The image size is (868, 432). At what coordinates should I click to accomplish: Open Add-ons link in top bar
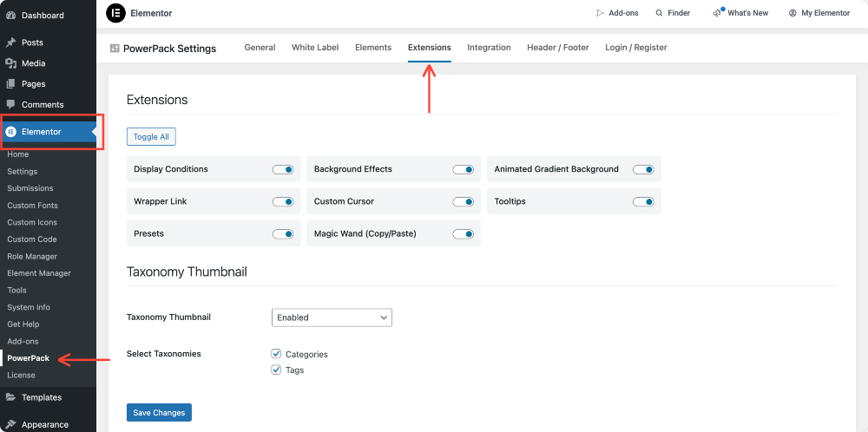[616, 13]
